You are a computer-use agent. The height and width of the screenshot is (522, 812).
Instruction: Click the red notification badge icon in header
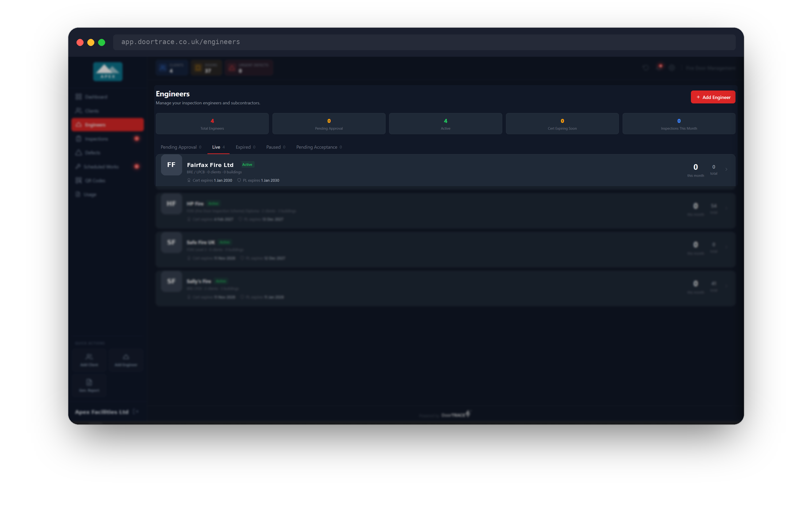[660, 67]
